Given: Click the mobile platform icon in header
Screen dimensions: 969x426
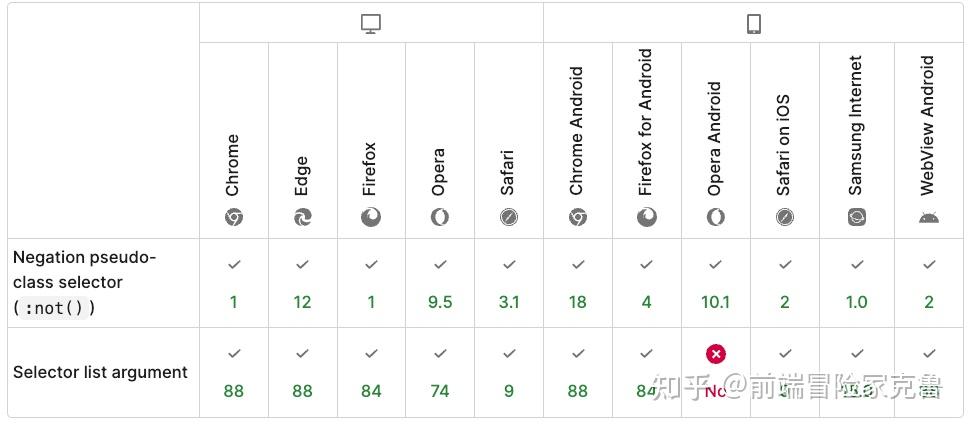Looking at the screenshot, I should (x=754, y=24).
